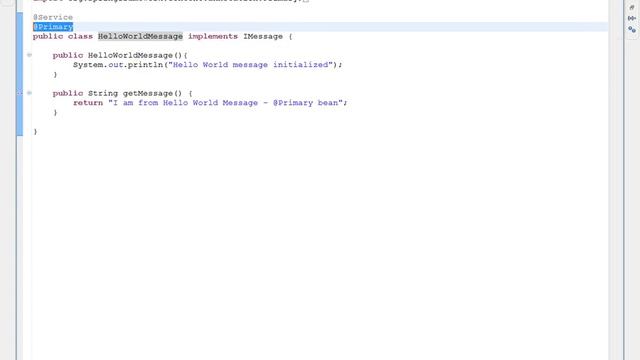The height and width of the screenshot is (360, 640).
Task: Click the highlighted @Primary annotation
Action: [x=53, y=27]
